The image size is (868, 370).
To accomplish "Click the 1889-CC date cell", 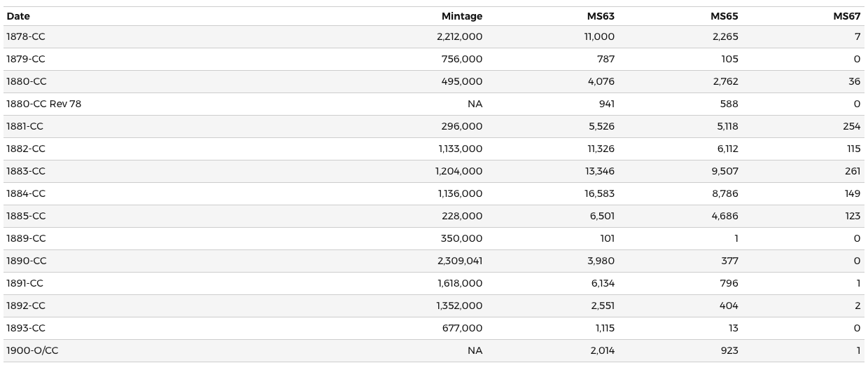I will tap(25, 238).
